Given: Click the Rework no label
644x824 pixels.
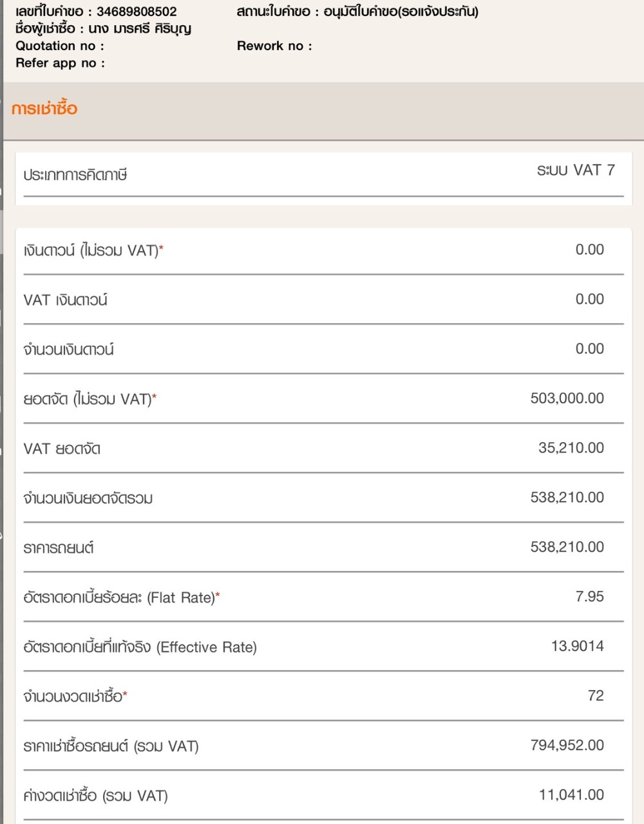Looking at the screenshot, I should [x=274, y=46].
